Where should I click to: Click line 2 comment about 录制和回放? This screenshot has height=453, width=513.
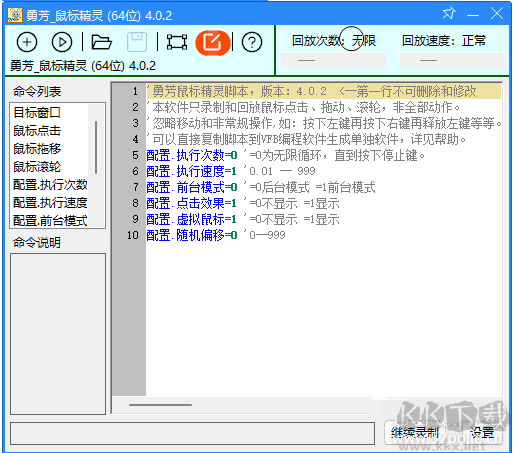point(303,107)
